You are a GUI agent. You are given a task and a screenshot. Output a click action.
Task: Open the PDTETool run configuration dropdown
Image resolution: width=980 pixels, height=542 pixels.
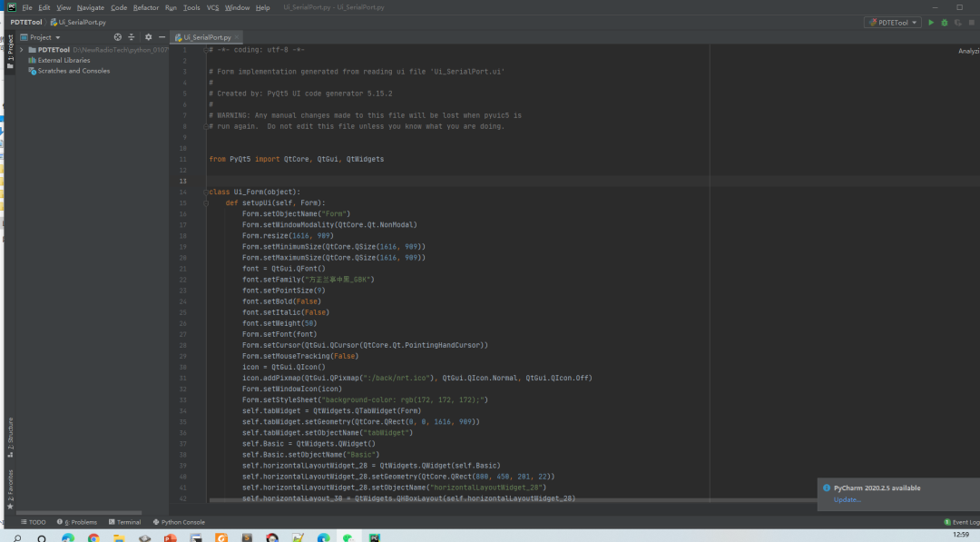(x=893, y=23)
